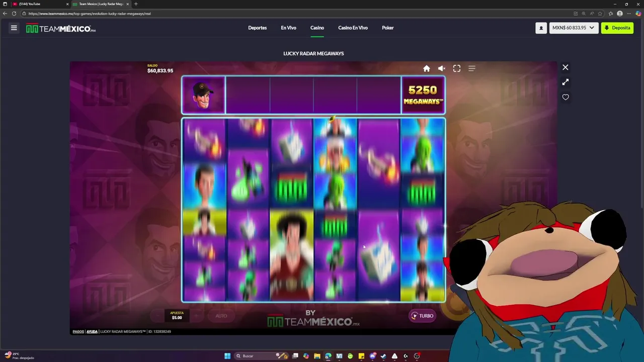
Task: Open the AYUDA help link
Action: pos(92,332)
